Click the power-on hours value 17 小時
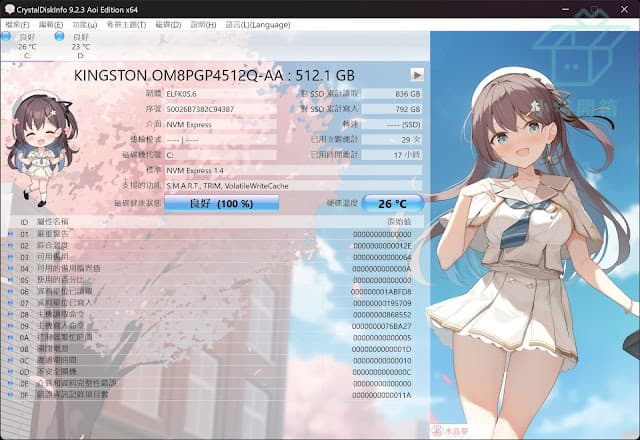Screen dimensions: 640x440 [x=391, y=155]
